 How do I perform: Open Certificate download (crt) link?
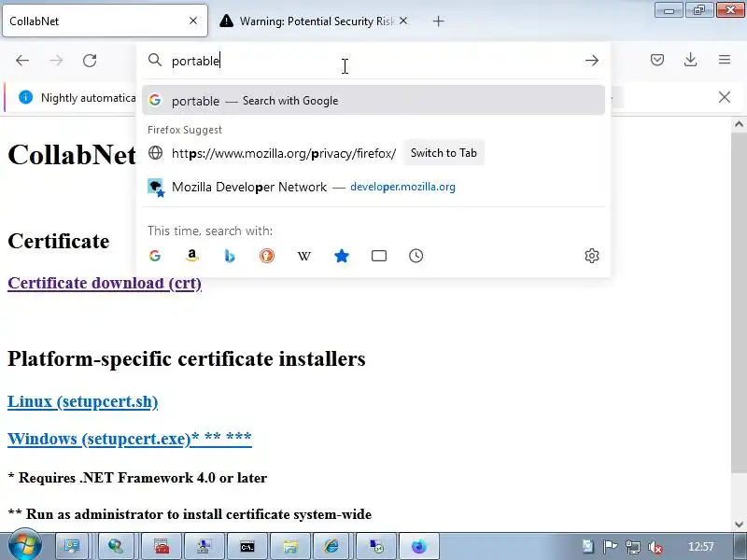pyautogui.click(x=105, y=283)
